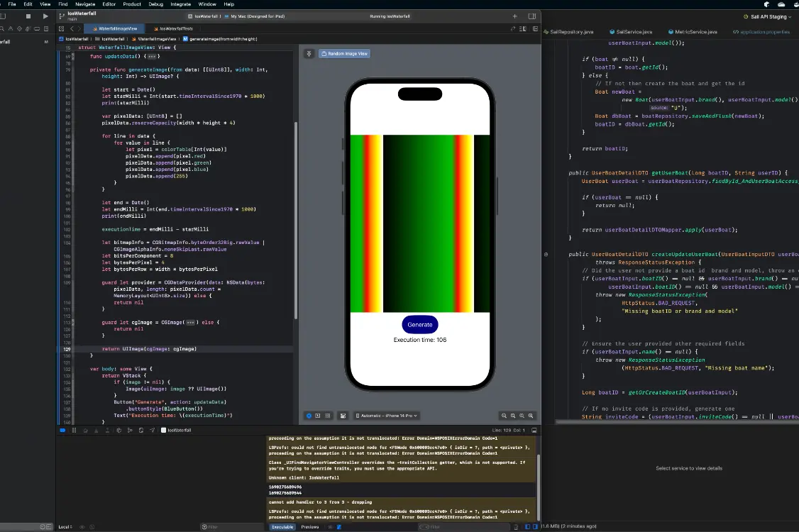
Task: Pause program execution in debug bar
Action: click(74, 430)
